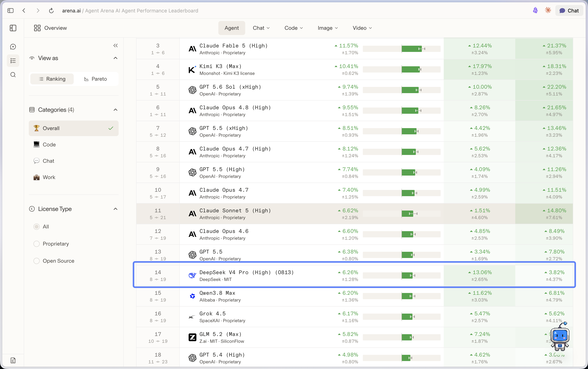Click rank 7 in the GPT 5.5 (xHigh) row
Screen dimensions: 588x369
point(158,128)
